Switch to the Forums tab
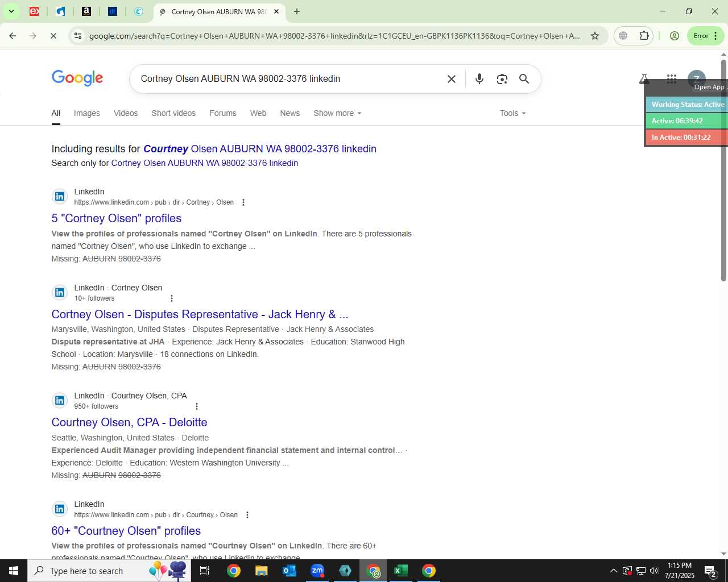Viewport: 728px width, 582px height. [x=223, y=113]
